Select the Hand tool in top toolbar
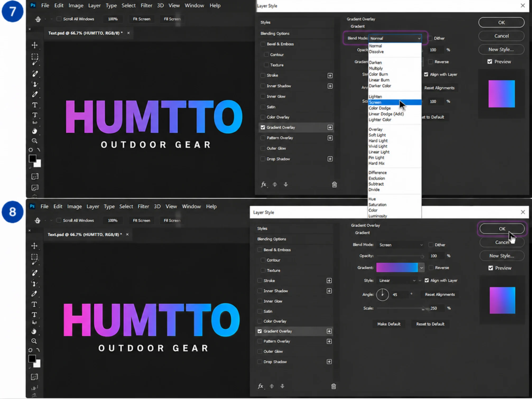This screenshot has height=399, width=532. 35,131
